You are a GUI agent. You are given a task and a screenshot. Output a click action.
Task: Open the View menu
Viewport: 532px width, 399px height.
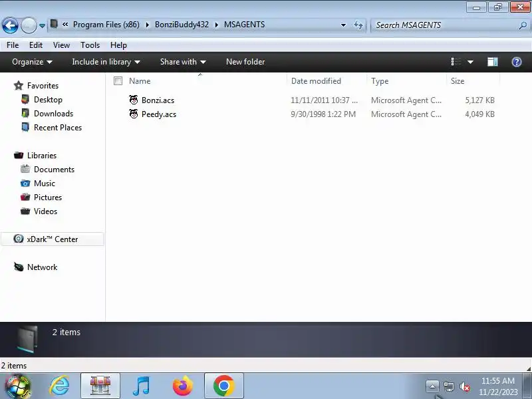(61, 45)
